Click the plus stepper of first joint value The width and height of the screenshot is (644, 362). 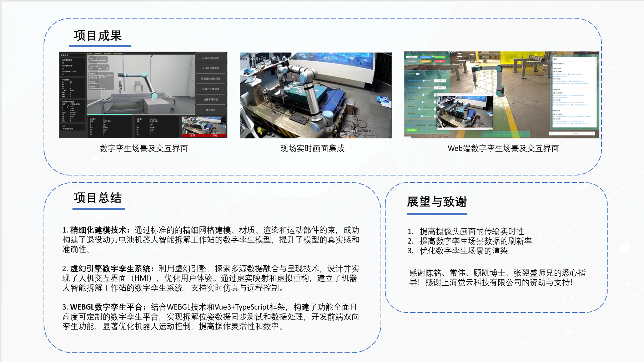[x=445, y=81]
